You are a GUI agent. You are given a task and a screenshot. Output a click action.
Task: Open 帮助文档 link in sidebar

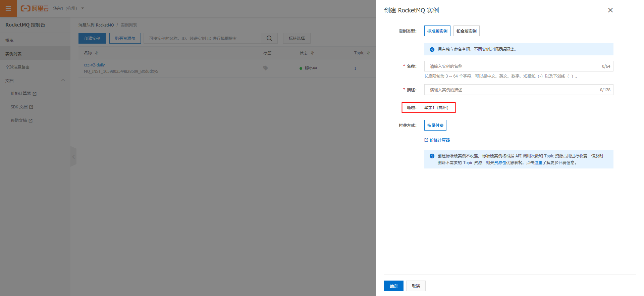(19, 120)
